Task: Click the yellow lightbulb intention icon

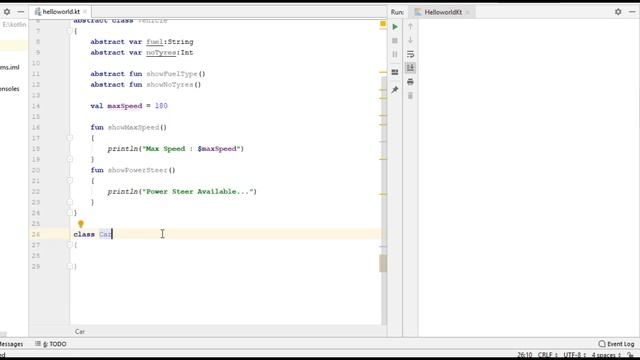Action: click(81, 224)
